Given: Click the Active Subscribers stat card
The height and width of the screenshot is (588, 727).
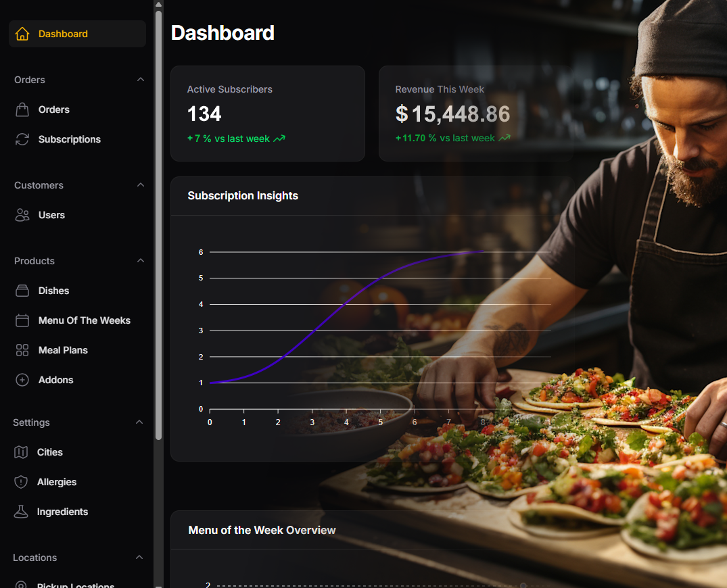Looking at the screenshot, I should click(267, 114).
